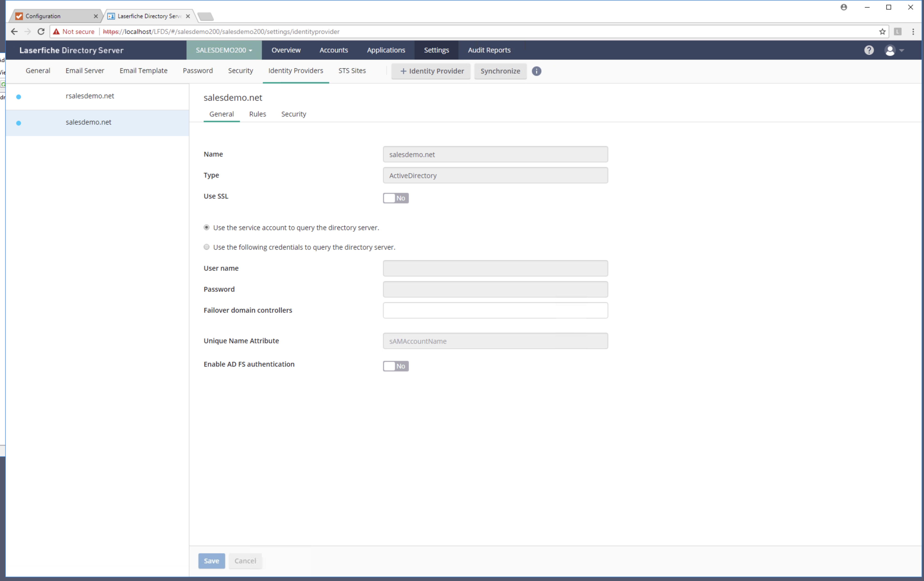Open the Applications menu
Screen dimensions: 924x581
386,50
